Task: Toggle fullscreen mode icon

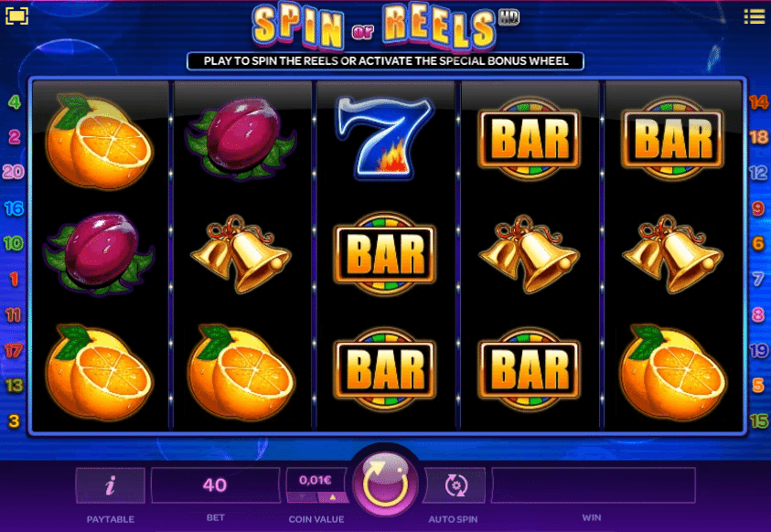Action: (x=16, y=16)
